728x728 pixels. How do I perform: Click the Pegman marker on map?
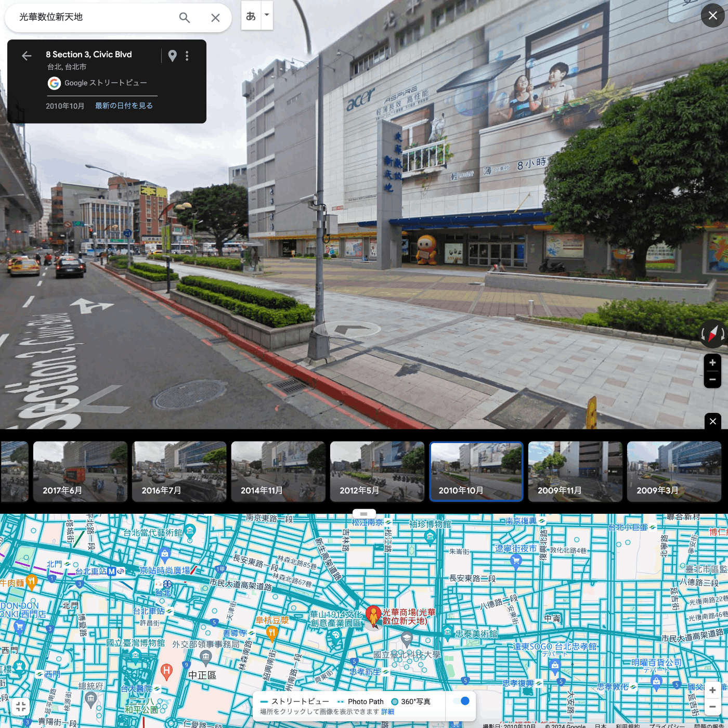373,616
